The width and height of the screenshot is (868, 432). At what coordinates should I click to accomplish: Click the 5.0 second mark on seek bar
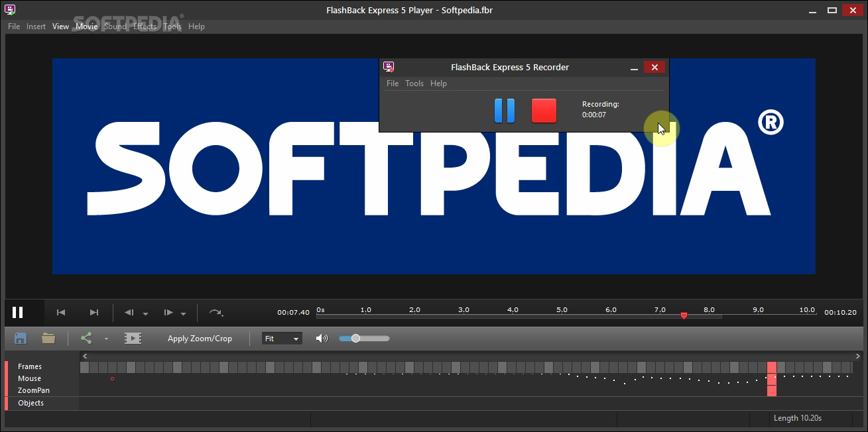coord(562,310)
